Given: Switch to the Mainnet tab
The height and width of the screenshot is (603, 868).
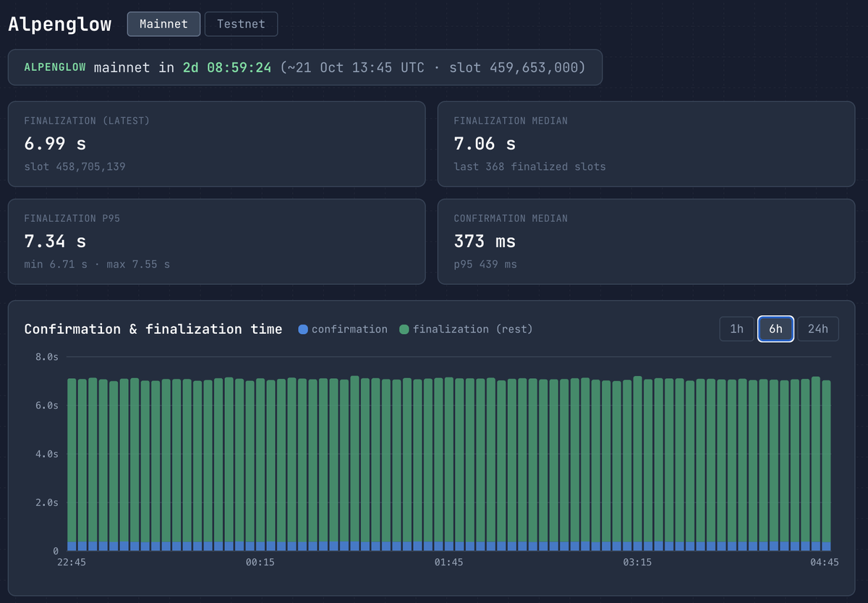Looking at the screenshot, I should [164, 24].
